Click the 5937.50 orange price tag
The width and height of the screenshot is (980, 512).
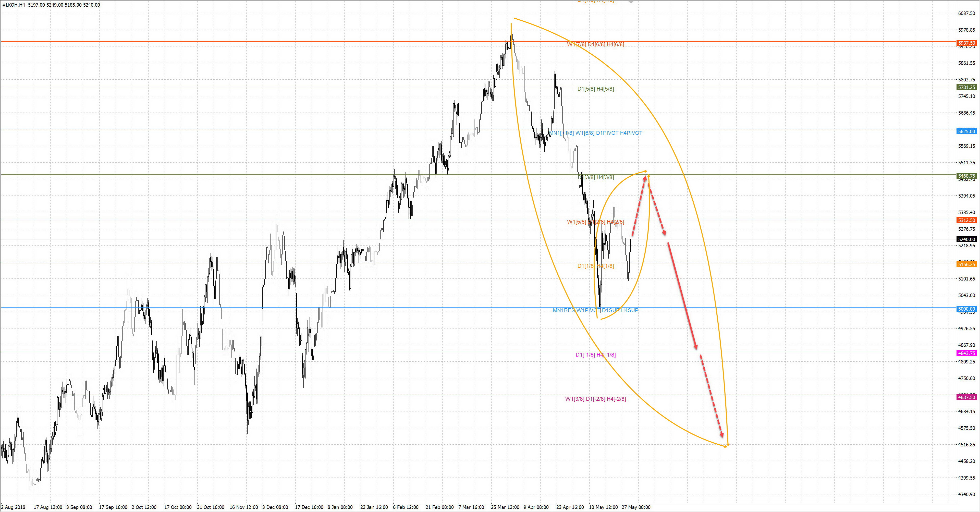(966, 43)
